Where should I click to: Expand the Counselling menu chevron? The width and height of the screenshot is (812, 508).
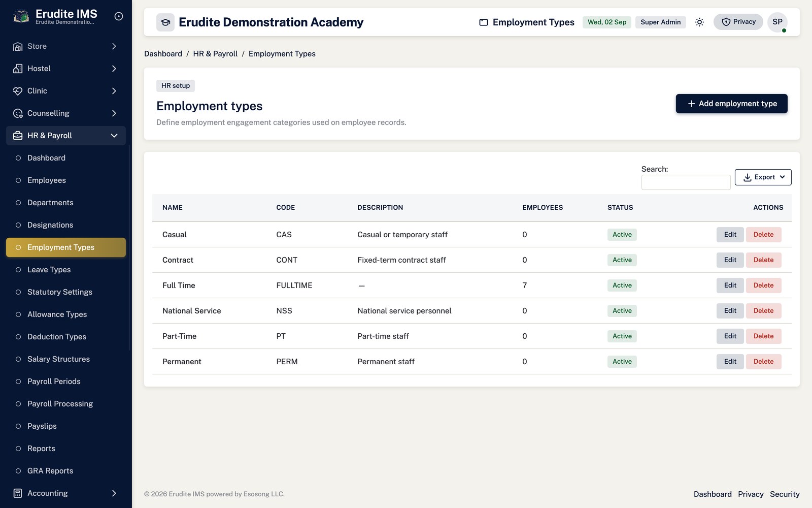click(114, 113)
